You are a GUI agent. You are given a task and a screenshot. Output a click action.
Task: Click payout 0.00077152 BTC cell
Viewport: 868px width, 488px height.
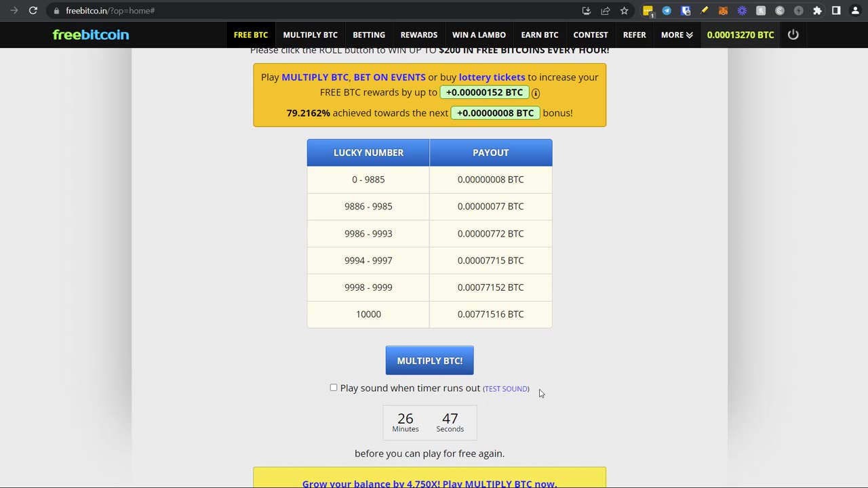[491, 287]
